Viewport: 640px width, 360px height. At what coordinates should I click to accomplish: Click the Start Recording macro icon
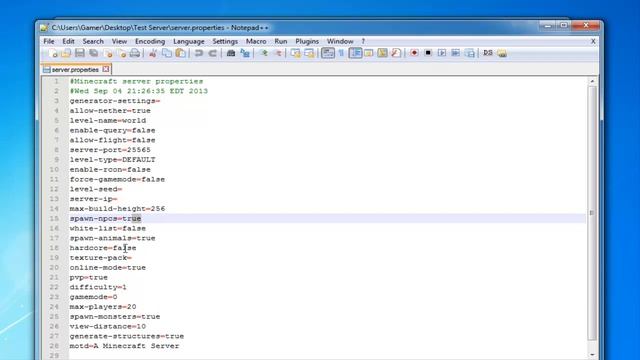coord(414,53)
